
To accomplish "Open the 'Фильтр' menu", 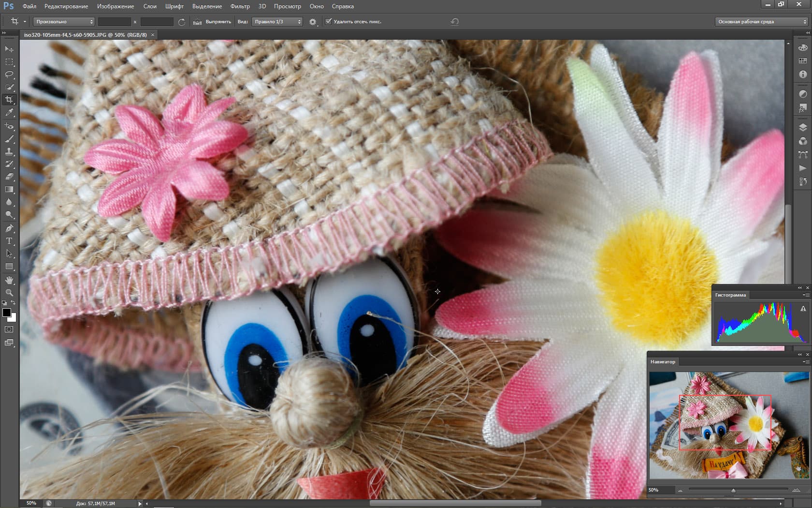I will (240, 6).
